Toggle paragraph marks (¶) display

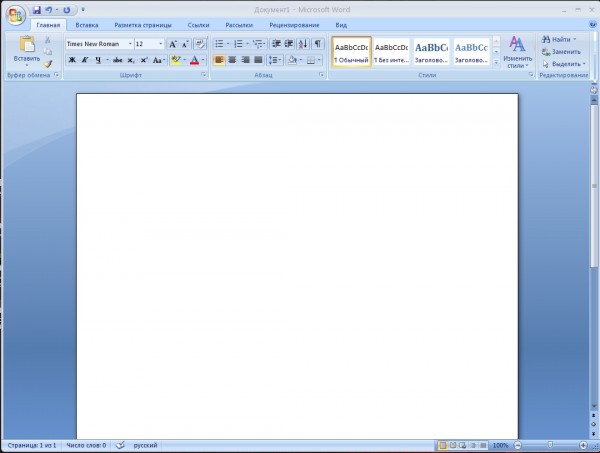coord(318,44)
